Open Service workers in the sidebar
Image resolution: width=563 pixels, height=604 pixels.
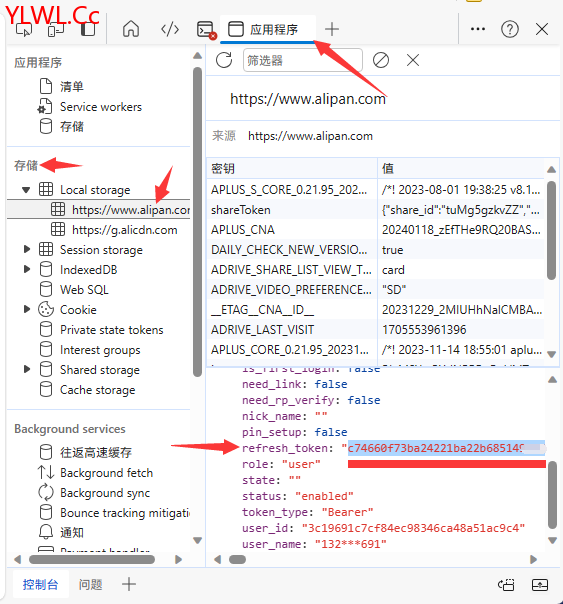coord(101,107)
